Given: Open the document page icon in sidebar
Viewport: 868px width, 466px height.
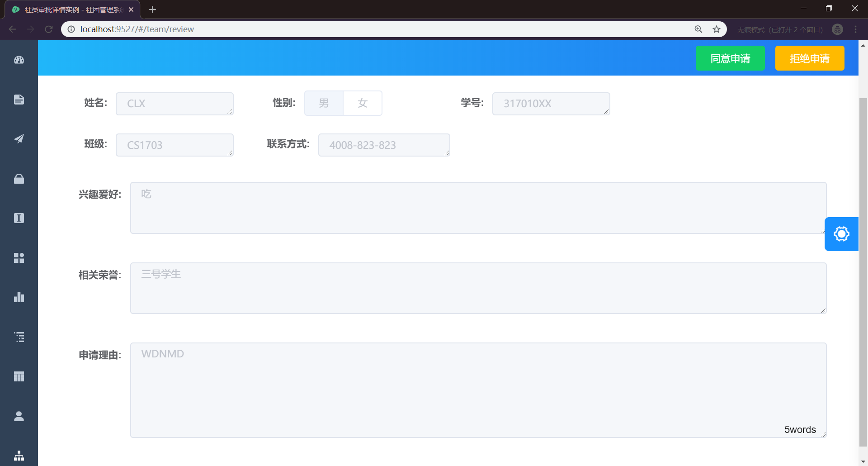Looking at the screenshot, I should point(19,100).
